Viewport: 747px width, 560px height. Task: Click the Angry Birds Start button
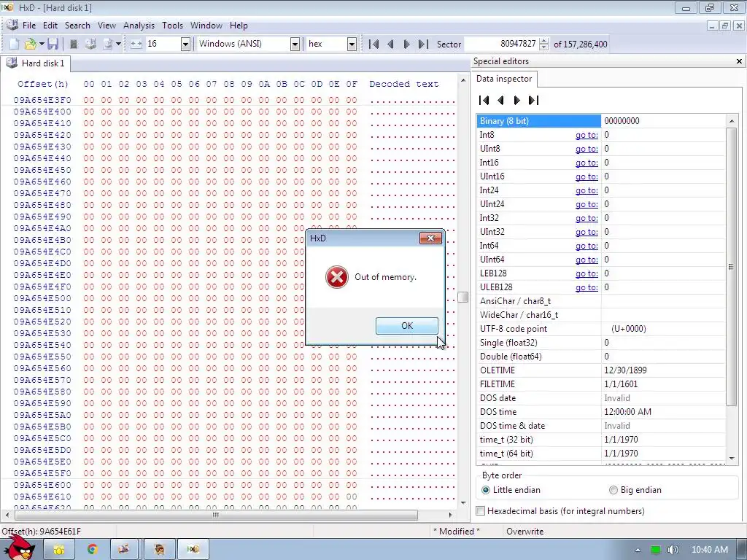20,548
